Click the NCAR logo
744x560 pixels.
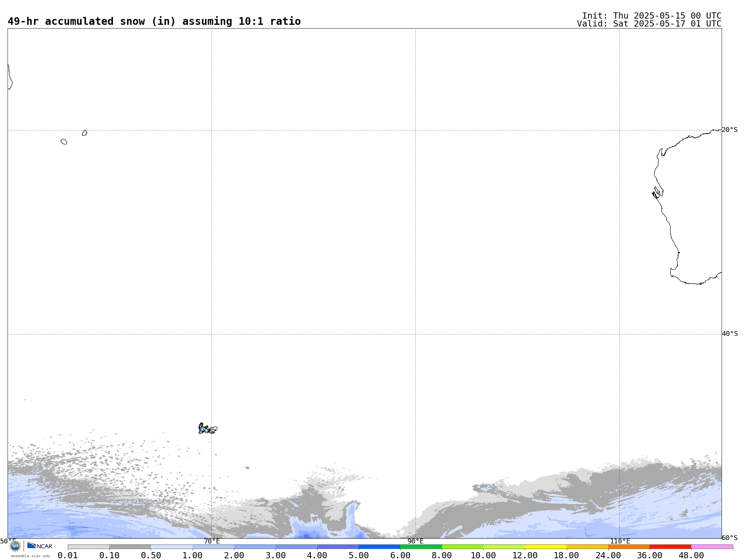click(40, 546)
